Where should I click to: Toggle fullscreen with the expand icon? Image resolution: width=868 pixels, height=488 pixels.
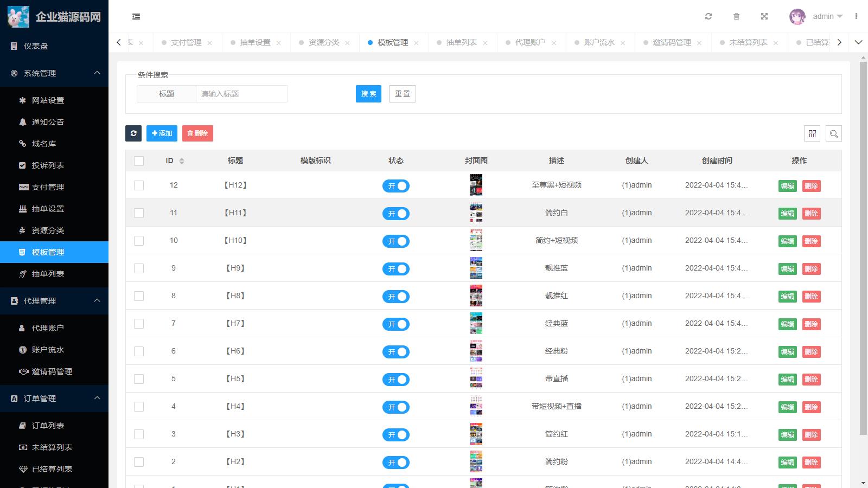pos(764,16)
